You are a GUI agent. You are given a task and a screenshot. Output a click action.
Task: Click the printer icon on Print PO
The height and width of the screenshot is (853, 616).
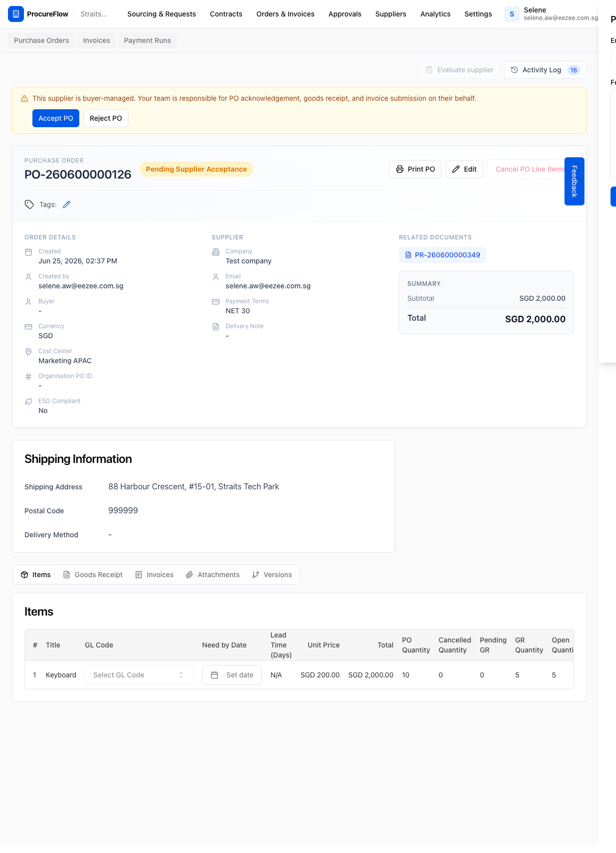pyautogui.click(x=400, y=169)
